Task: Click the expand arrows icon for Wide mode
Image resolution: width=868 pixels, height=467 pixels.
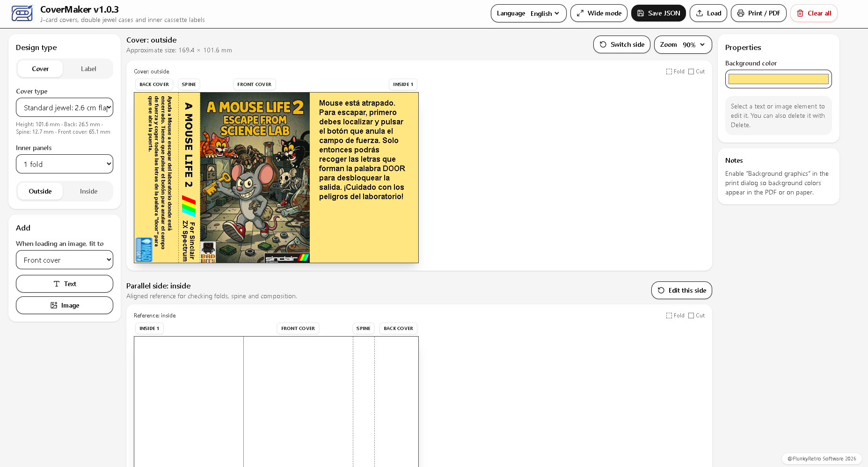Action: pyautogui.click(x=580, y=13)
